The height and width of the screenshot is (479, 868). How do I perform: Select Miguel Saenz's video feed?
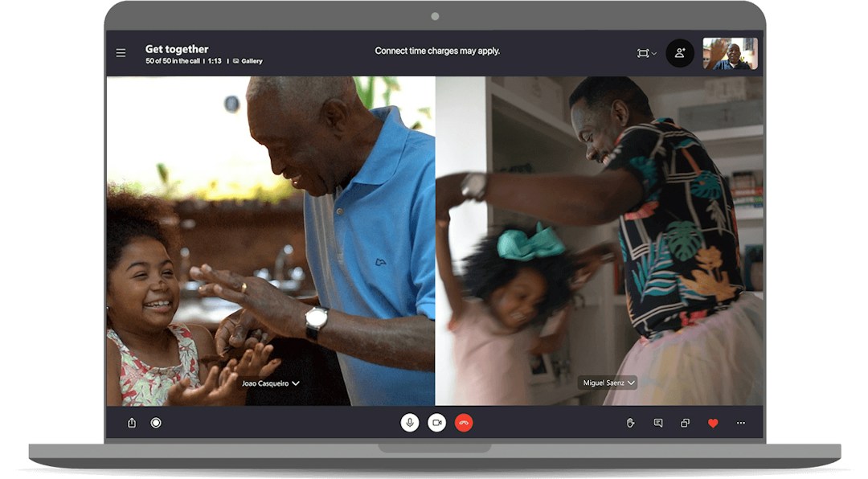[600, 241]
